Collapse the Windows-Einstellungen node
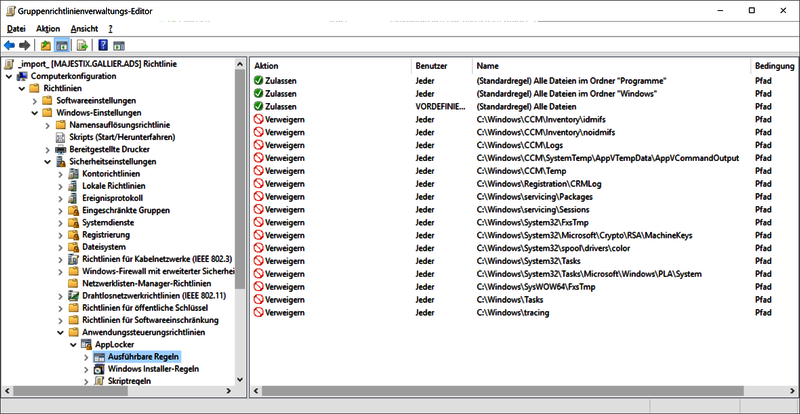 [x=35, y=113]
